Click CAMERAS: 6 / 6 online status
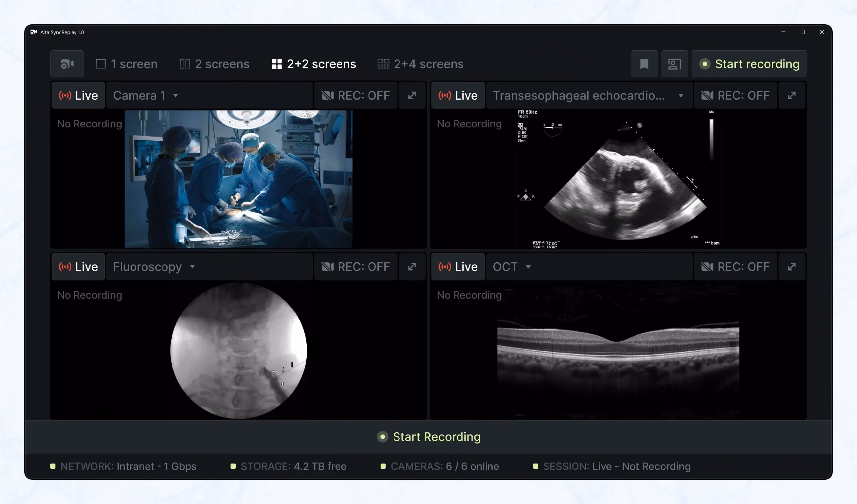 [440, 467]
